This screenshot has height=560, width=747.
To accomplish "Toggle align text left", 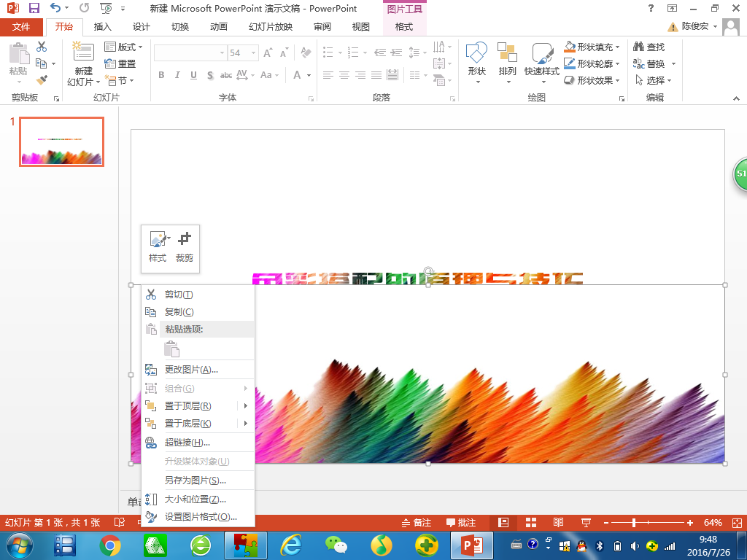I will tap(328, 75).
